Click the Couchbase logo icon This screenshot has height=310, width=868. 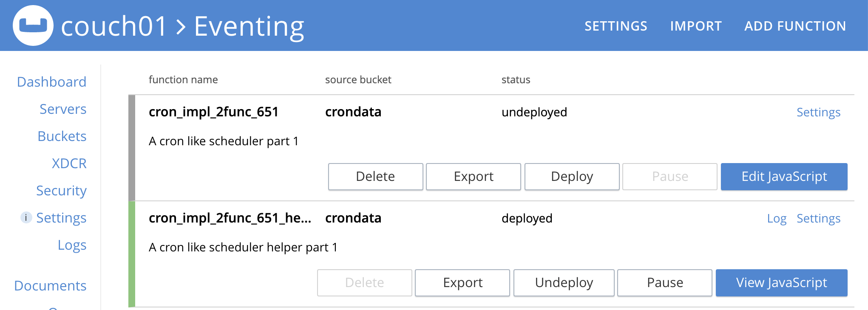coord(33,25)
